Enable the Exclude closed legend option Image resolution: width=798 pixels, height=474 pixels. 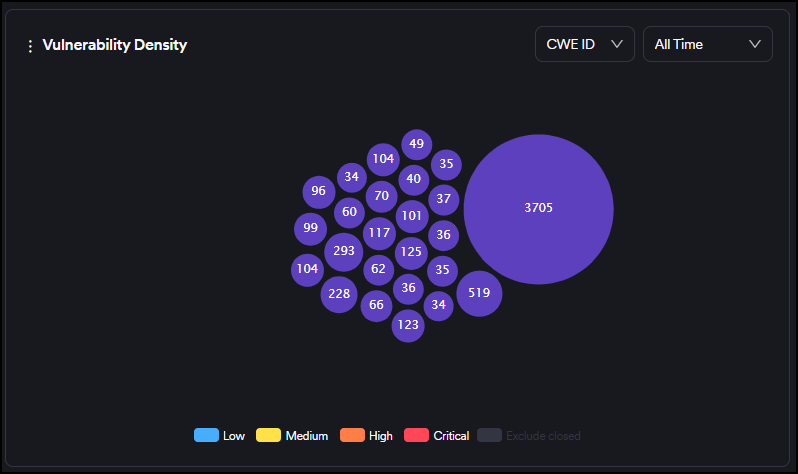pyautogui.click(x=529, y=436)
